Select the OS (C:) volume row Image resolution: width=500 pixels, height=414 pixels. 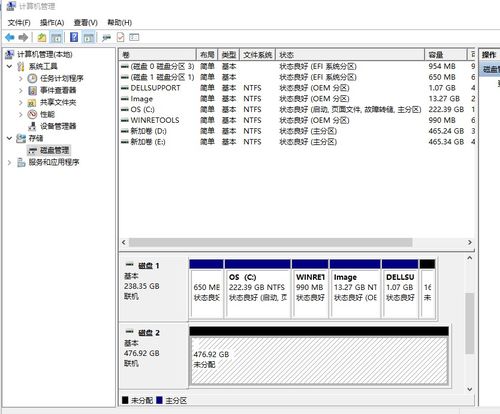(297, 109)
